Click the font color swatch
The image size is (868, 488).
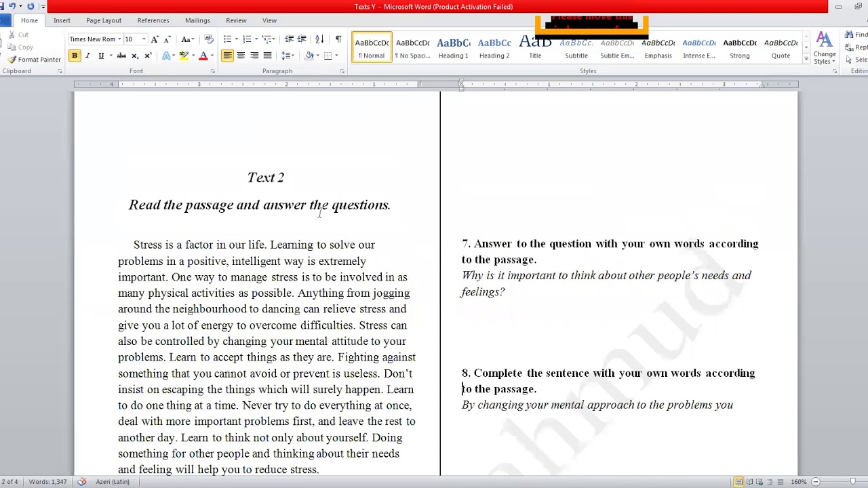click(202, 56)
